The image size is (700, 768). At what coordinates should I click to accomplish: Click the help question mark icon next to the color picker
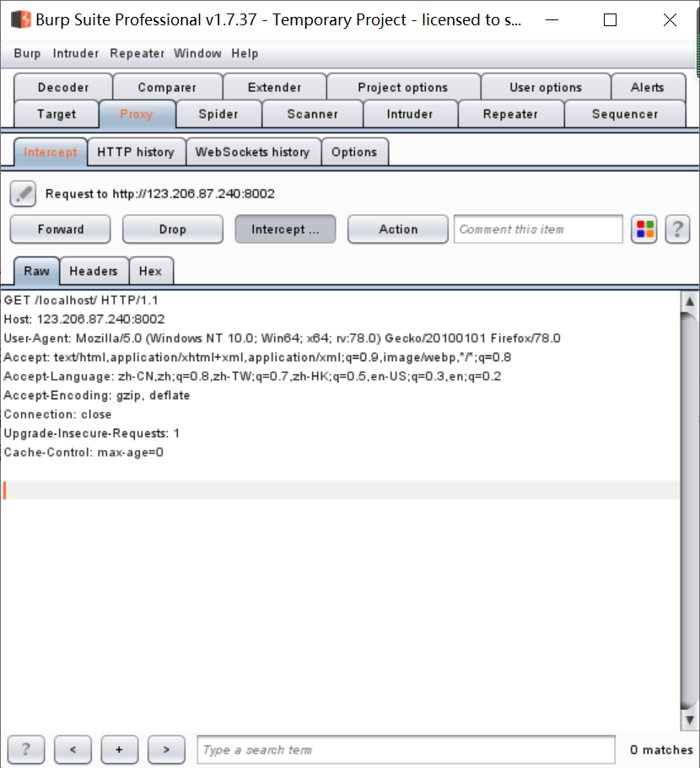(677, 229)
